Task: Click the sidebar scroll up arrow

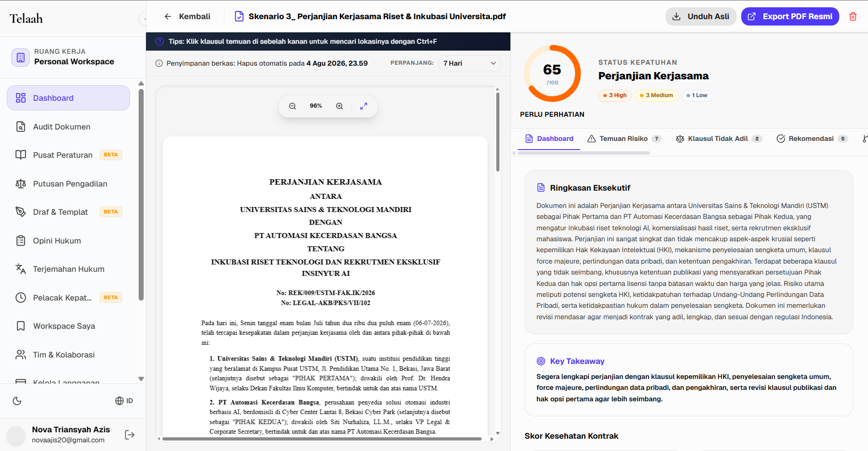Action: 141,83
